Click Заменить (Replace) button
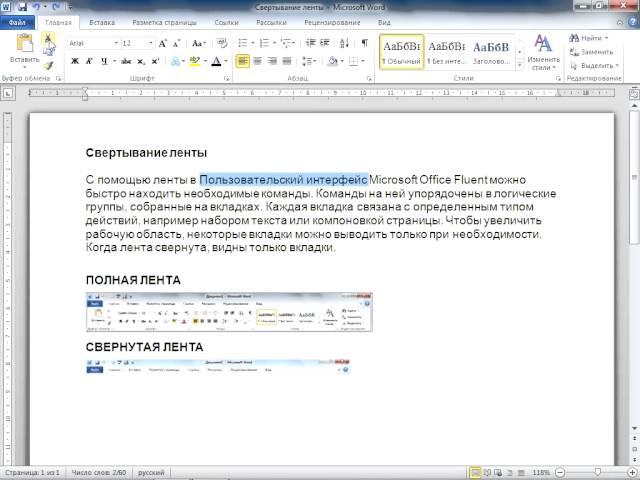This screenshot has height=480, width=640. coord(591,52)
